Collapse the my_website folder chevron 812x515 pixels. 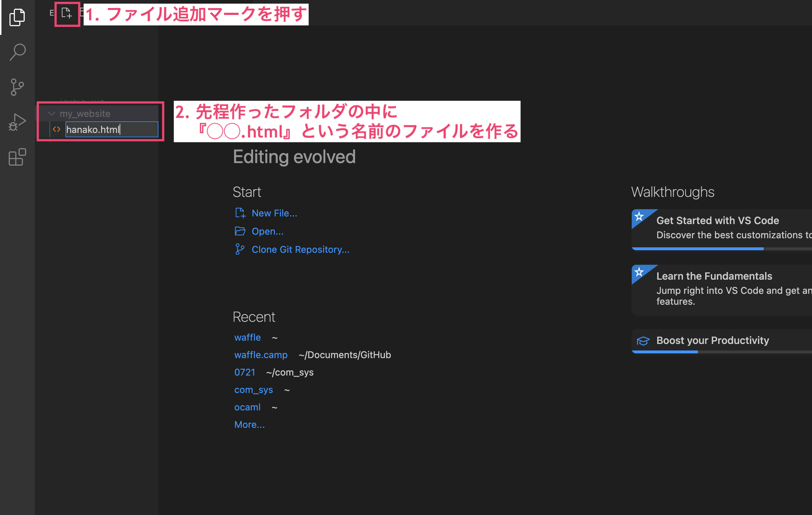(x=52, y=114)
